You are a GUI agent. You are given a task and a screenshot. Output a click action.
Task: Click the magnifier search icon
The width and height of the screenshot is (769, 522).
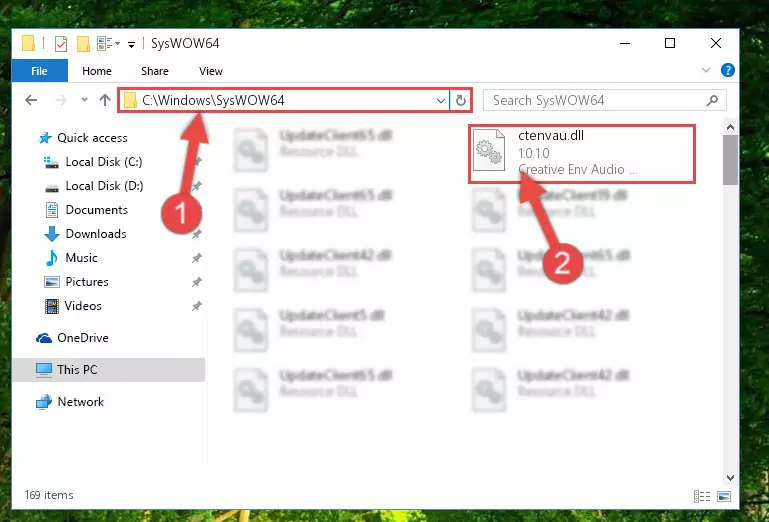tap(712, 101)
